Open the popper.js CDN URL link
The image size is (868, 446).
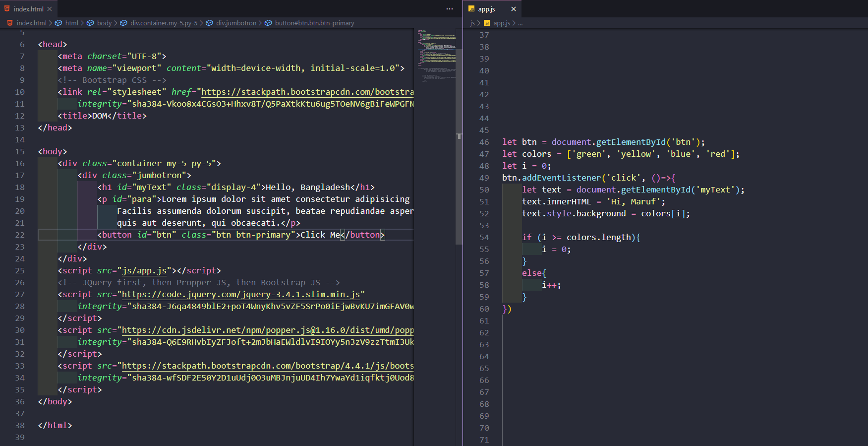coord(268,330)
